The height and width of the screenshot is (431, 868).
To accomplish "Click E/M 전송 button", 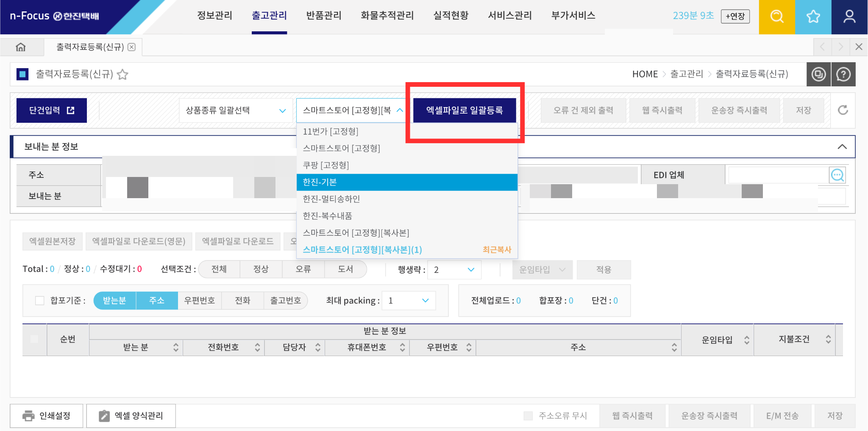I will click(782, 416).
